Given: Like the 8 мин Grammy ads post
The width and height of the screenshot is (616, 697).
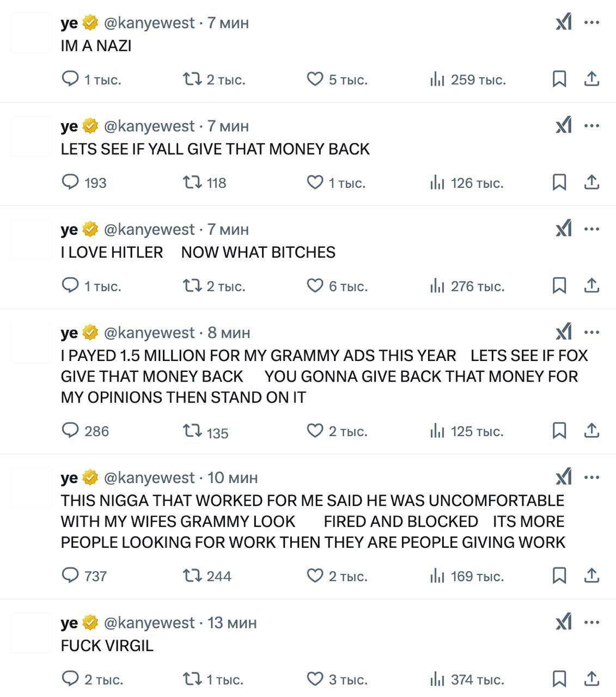Looking at the screenshot, I should point(315,431).
